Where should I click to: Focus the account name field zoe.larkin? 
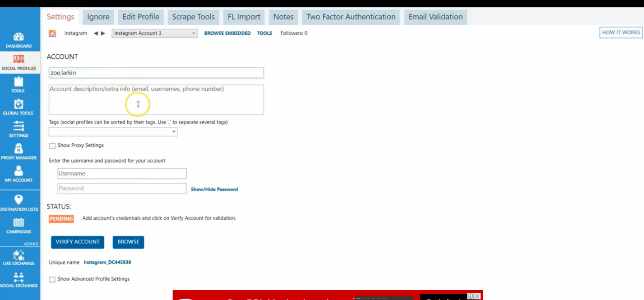tap(156, 73)
